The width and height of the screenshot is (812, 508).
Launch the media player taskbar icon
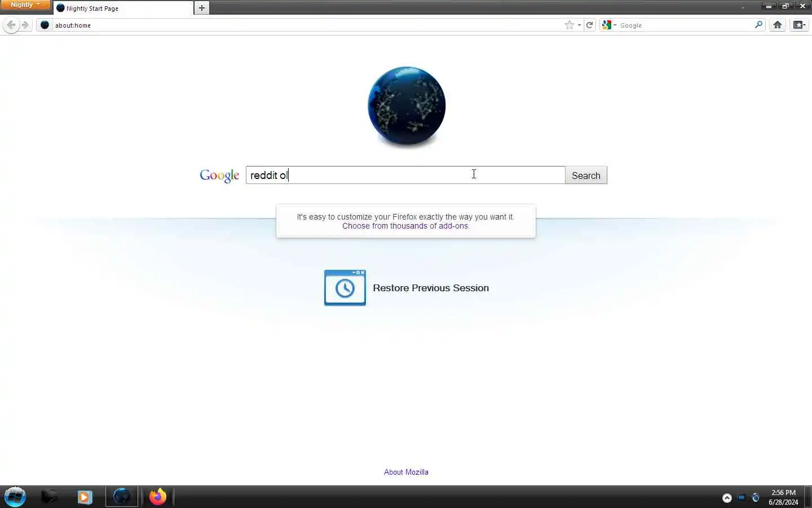click(85, 497)
